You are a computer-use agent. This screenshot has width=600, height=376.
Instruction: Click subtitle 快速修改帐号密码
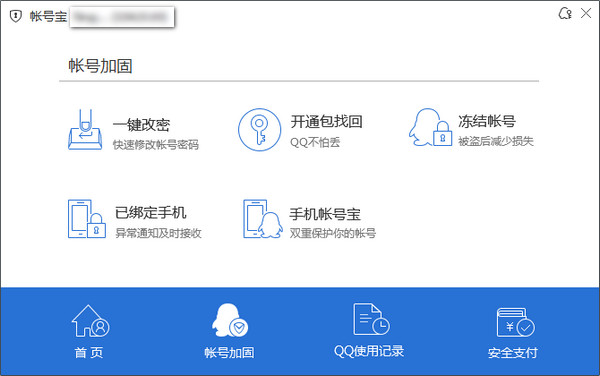point(156,145)
